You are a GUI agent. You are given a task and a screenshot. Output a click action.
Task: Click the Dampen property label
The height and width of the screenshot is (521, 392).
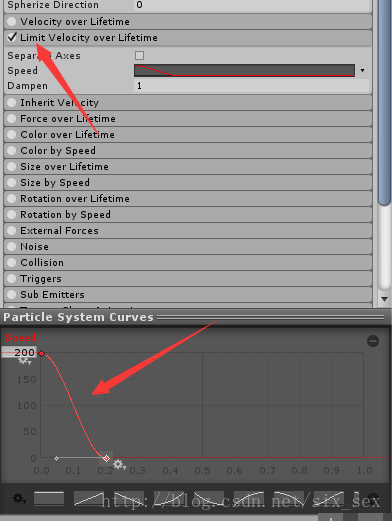pyautogui.click(x=27, y=86)
